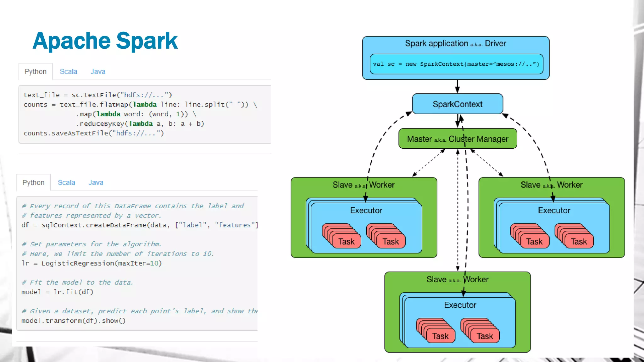Click the second Task stack in right Worker

[x=574, y=236]
